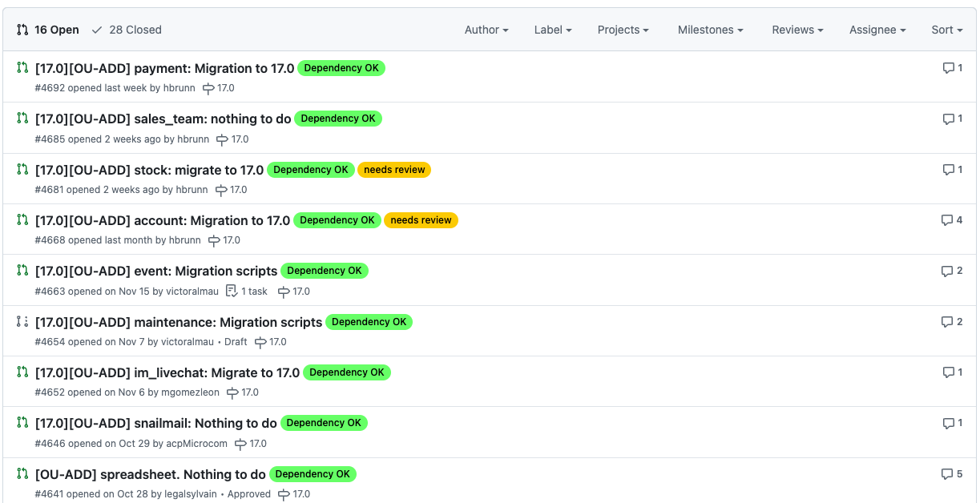This screenshot has width=980, height=503.
Task: Open the sales_team: nothing to do pull request
Action: tap(163, 119)
